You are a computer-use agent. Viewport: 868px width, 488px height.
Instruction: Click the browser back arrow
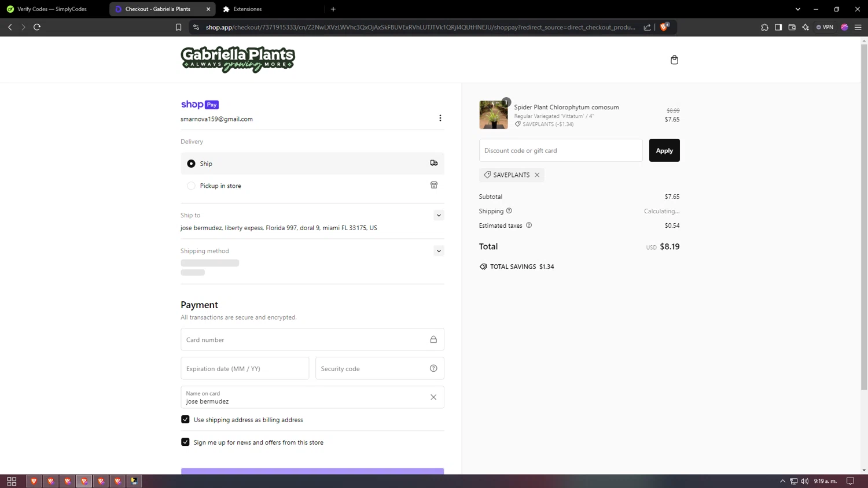pos(10,27)
